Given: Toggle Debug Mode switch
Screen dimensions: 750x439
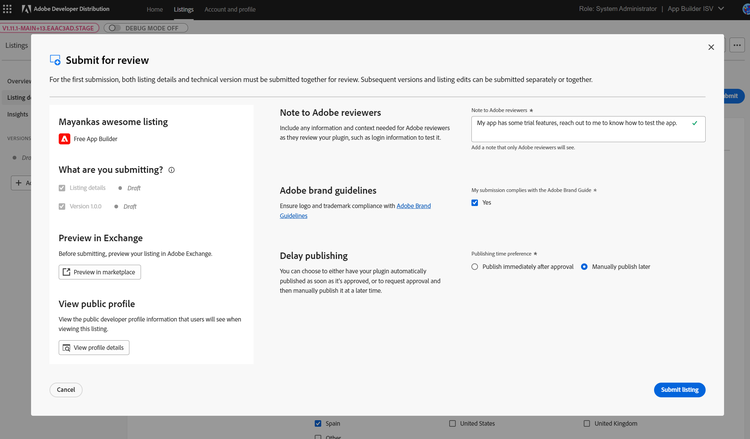Looking at the screenshot, I should tap(114, 28).
